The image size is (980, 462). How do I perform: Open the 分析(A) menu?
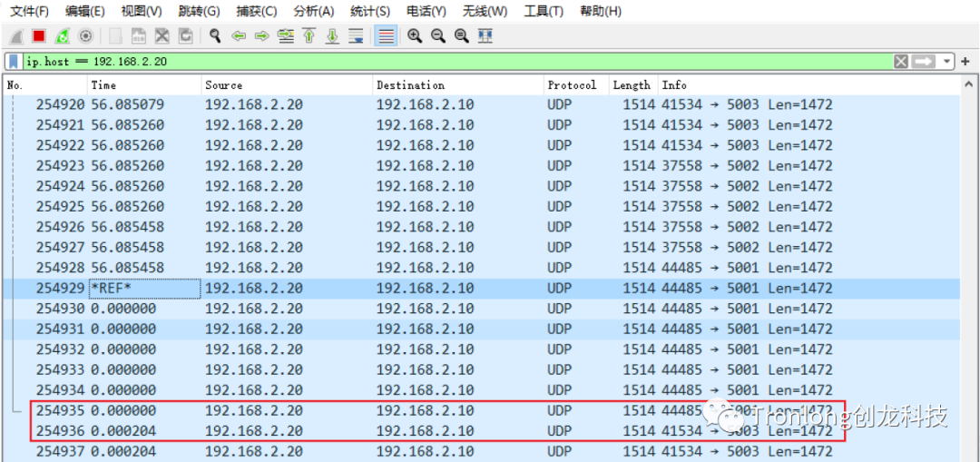click(x=313, y=11)
